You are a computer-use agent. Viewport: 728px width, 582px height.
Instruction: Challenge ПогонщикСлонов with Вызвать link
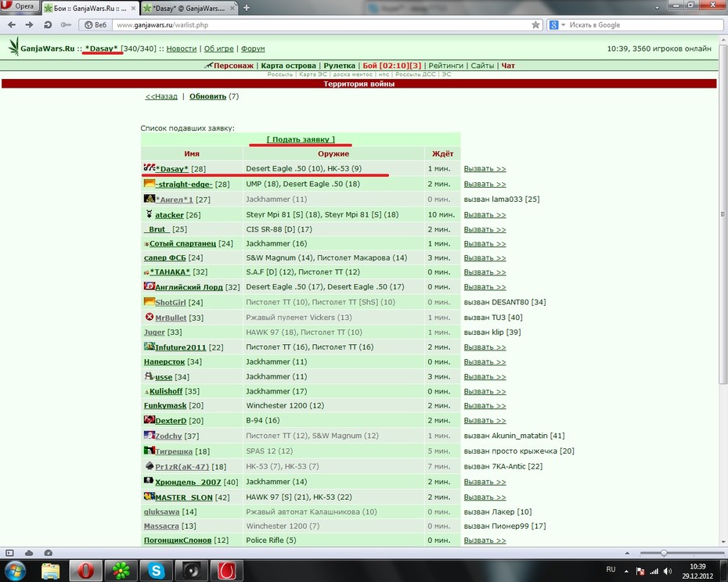(x=485, y=541)
